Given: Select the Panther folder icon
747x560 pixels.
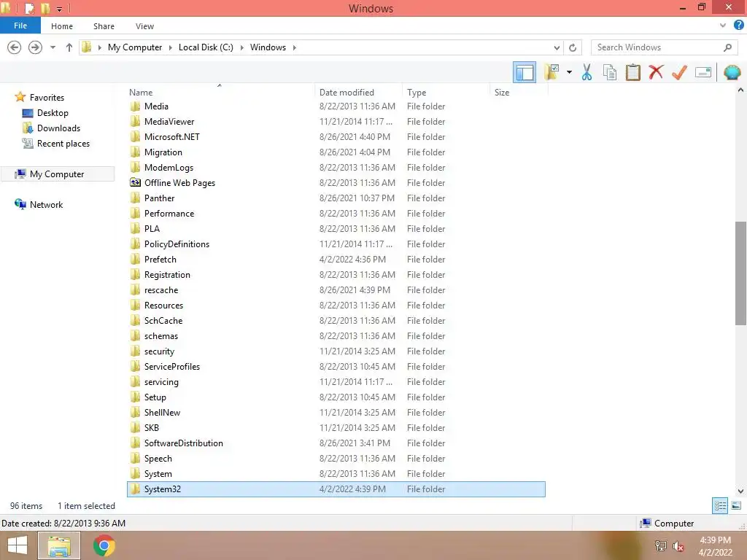Looking at the screenshot, I should pos(135,198).
